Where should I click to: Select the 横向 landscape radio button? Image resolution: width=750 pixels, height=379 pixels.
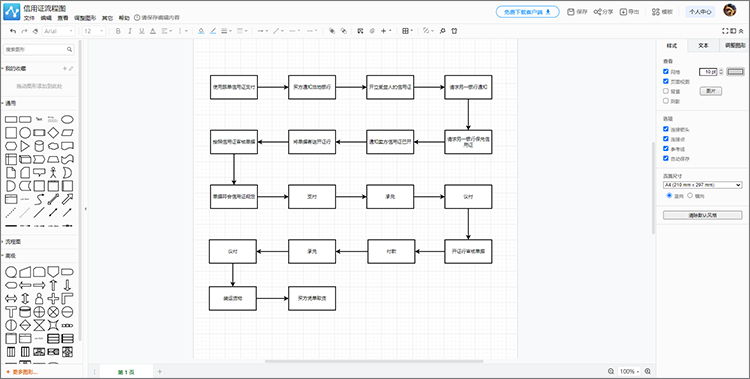(690, 196)
